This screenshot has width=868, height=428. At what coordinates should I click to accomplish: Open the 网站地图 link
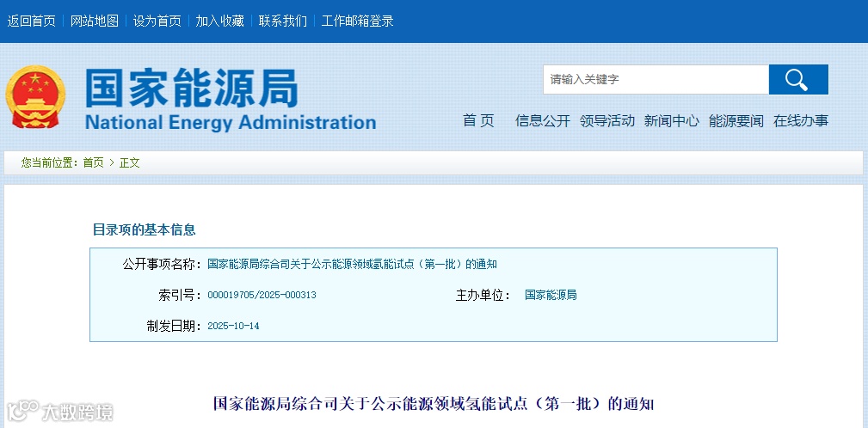point(95,21)
